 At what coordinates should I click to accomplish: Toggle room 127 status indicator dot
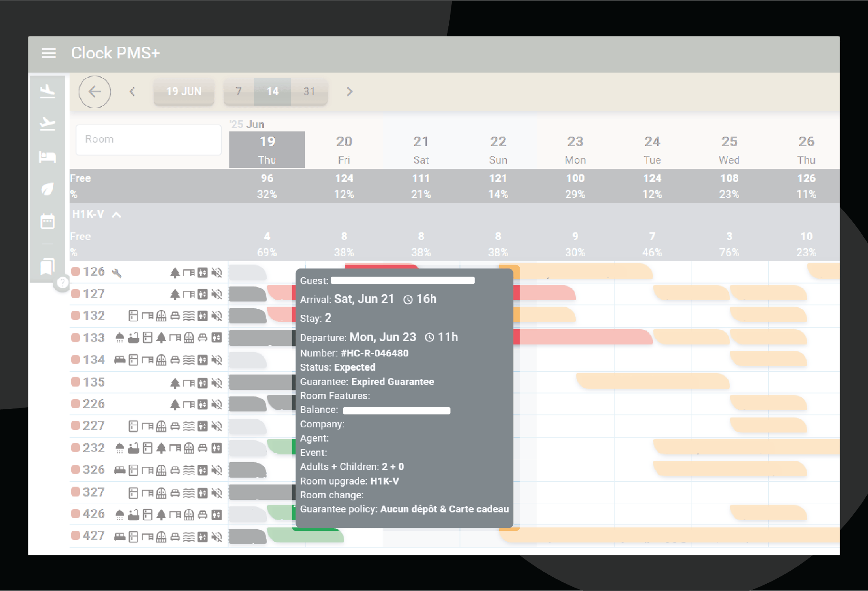coord(76,294)
